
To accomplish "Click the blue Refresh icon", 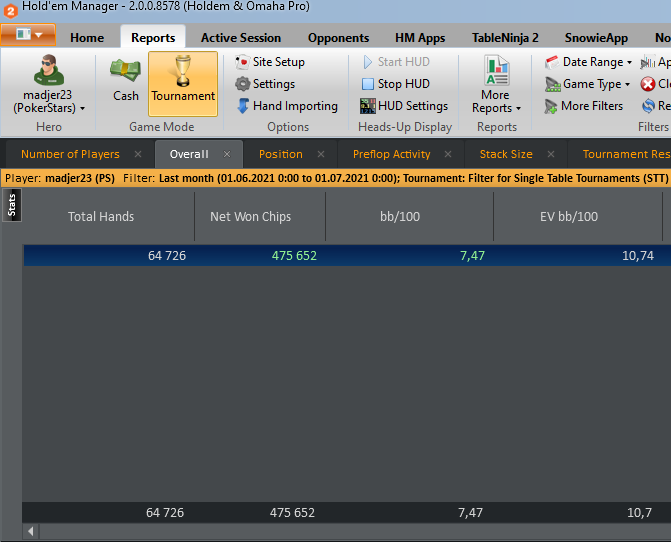I will (649, 106).
